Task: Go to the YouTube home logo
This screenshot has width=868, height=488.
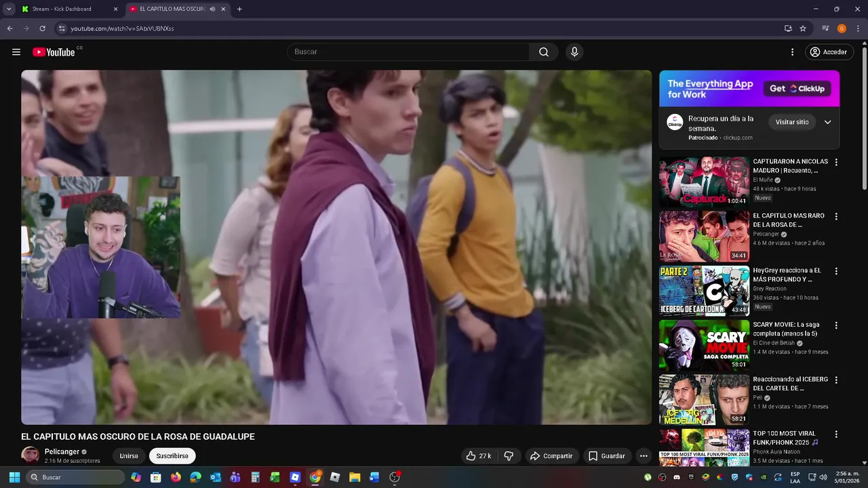Action: [x=54, y=52]
